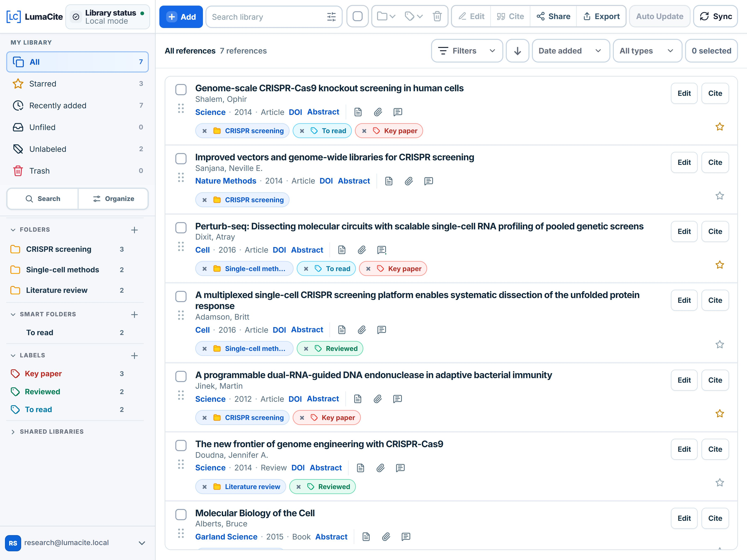Remove Key paper label from Genome-scale reference
The width and height of the screenshot is (747, 560).
click(364, 131)
